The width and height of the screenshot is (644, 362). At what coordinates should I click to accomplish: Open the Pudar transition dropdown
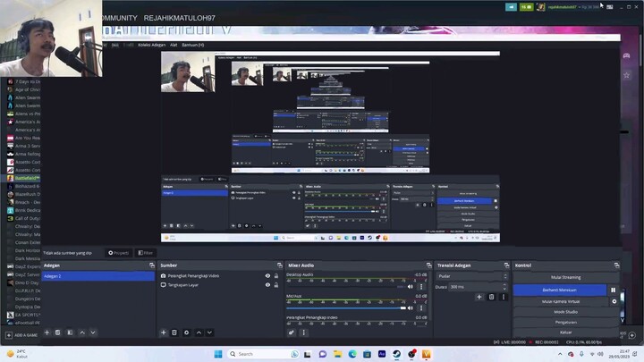471,276
